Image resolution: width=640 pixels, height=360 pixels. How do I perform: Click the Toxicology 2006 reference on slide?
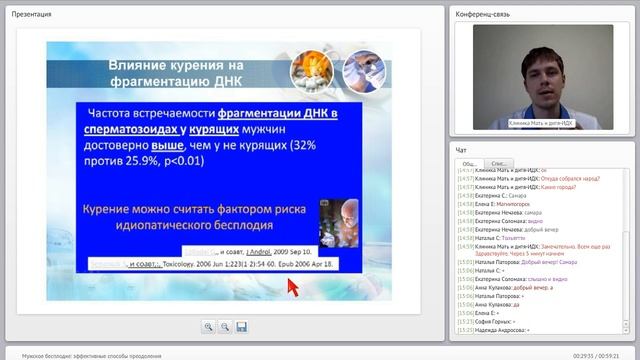pos(213,264)
